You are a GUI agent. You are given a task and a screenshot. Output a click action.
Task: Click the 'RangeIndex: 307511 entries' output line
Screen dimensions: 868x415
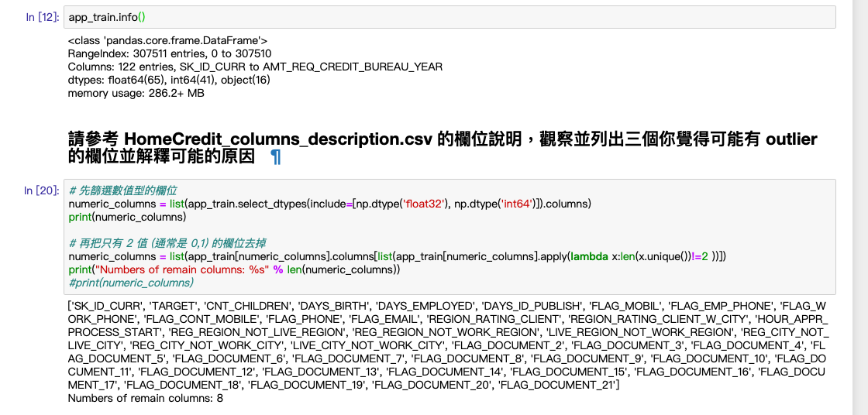pos(170,53)
